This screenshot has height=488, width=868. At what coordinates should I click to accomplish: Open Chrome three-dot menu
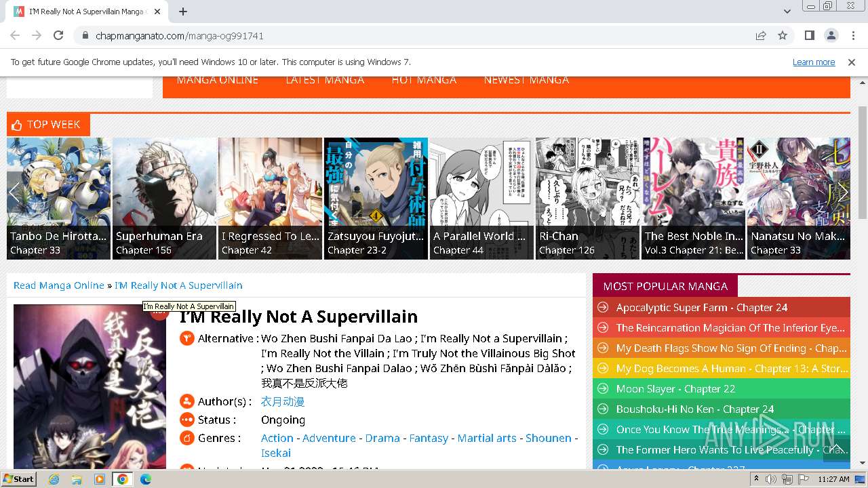pyautogui.click(x=853, y=35)
